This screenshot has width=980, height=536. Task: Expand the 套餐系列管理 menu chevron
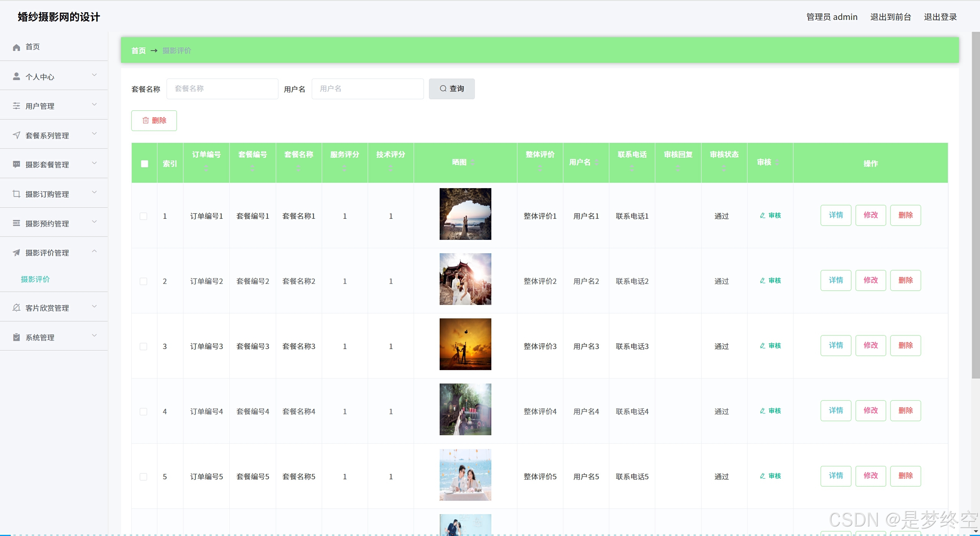(x=94, y=134)
